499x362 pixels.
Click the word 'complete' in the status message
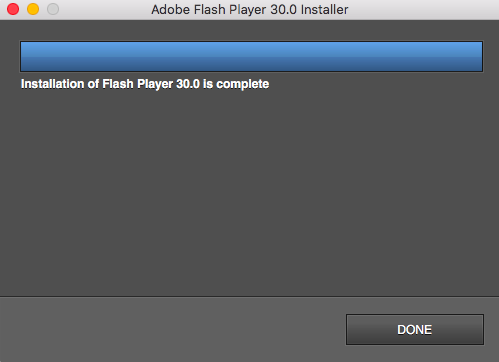pos(243,84)
